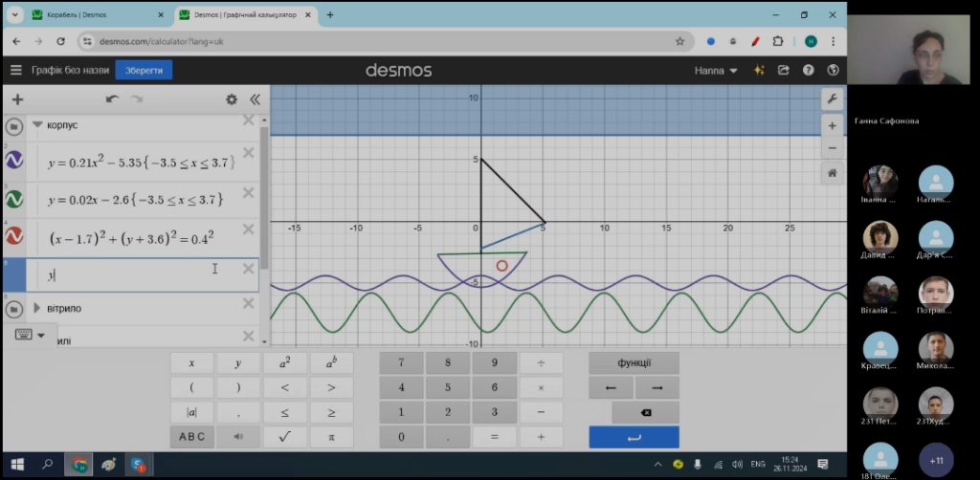The height and width of the screenshot is (480, 980).
Task: Delete the y=0.02x-2.6 expression
Action: [x=248, y=192]
